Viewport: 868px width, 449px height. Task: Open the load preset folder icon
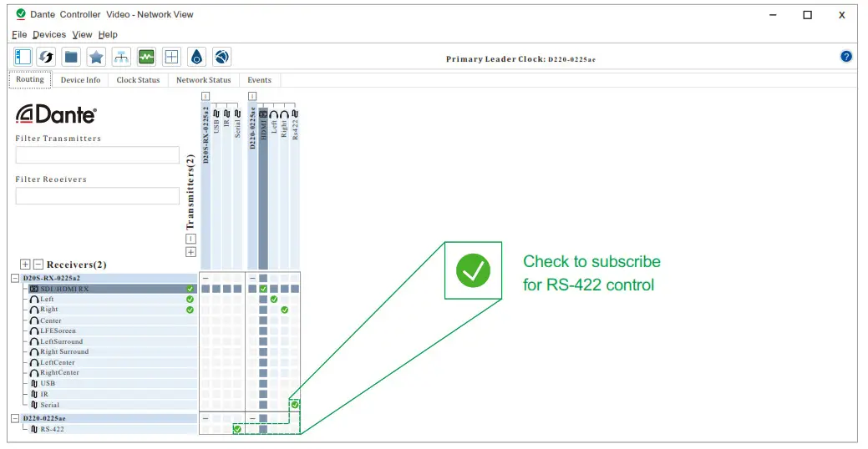[71, 57]
